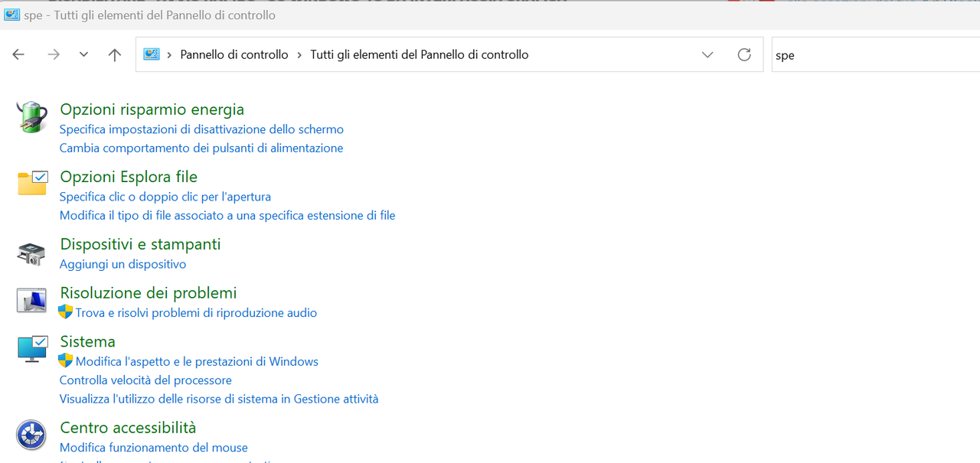Open the recent locations dropdown chevron
Viewport: 980px width, 463px height.
click(84, 54)
